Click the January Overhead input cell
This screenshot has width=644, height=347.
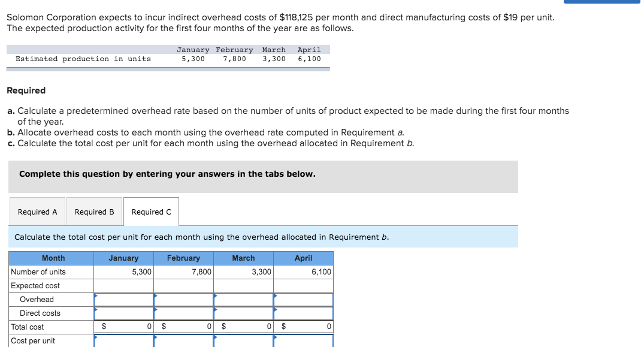(123, 300)
